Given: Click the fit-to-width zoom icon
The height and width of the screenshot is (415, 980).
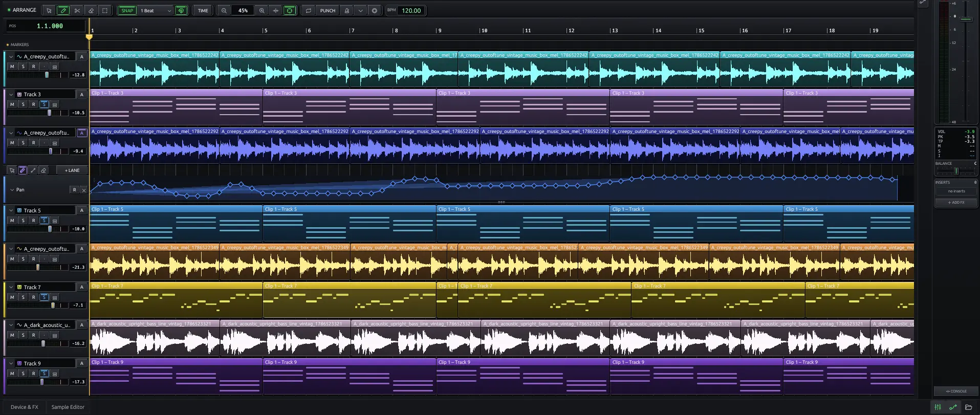Looking at the screenshot, I should pyautogui.click(x=275, y=10).
